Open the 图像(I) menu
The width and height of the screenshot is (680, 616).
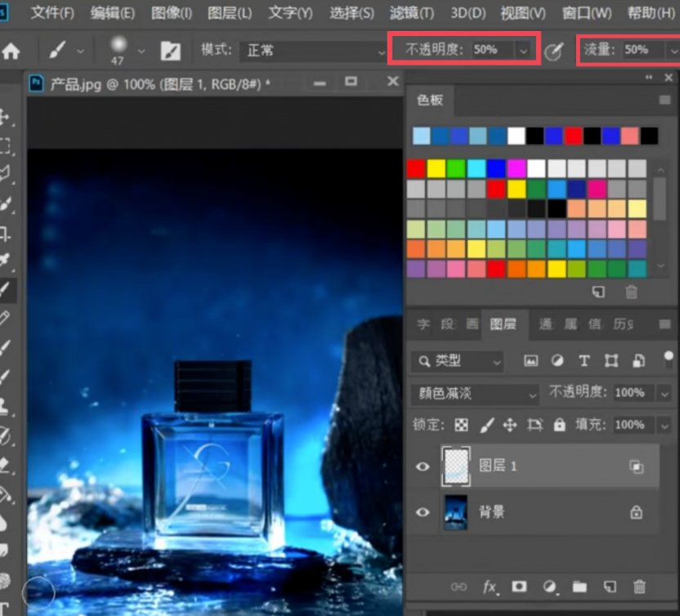point(172,12)
